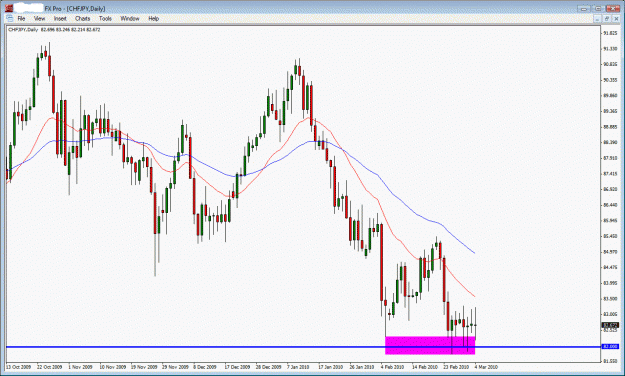This screenshot has width=625, height=376.
Task: Click the 10 Nov 2009 date label
Action: [112, 367]
